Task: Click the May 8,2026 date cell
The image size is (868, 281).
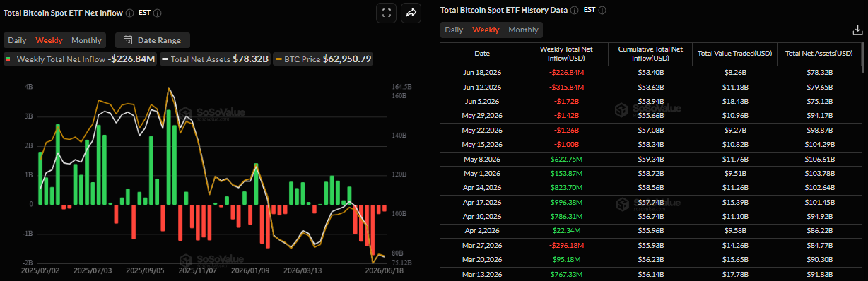Action: click(x=481, y=160)
